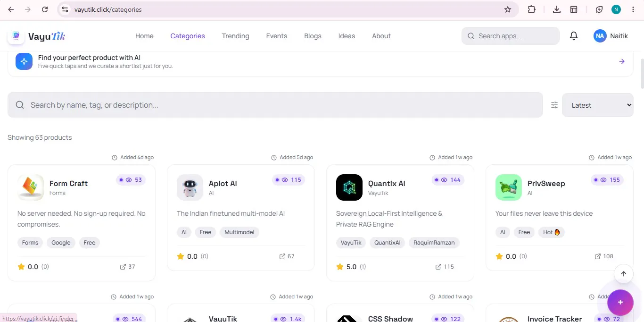Open Naitik user account menu
This screenshot has width=644, height=322.
point(611,36)
